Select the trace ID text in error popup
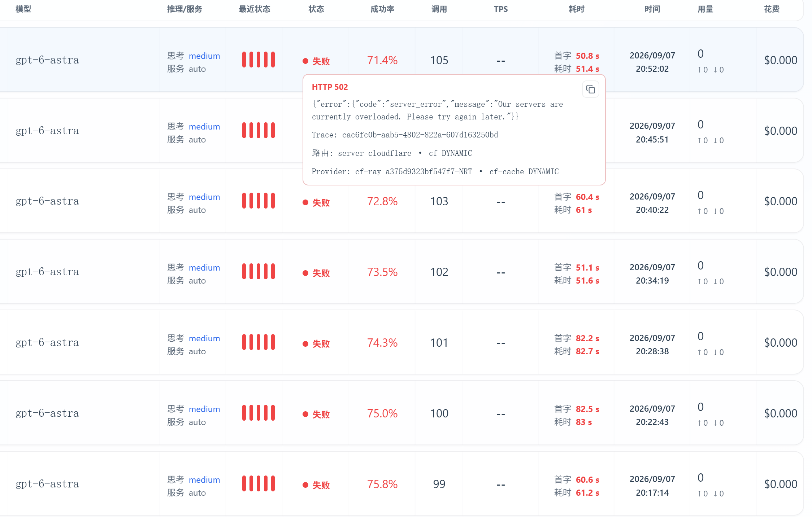 [x=420, y=135]
